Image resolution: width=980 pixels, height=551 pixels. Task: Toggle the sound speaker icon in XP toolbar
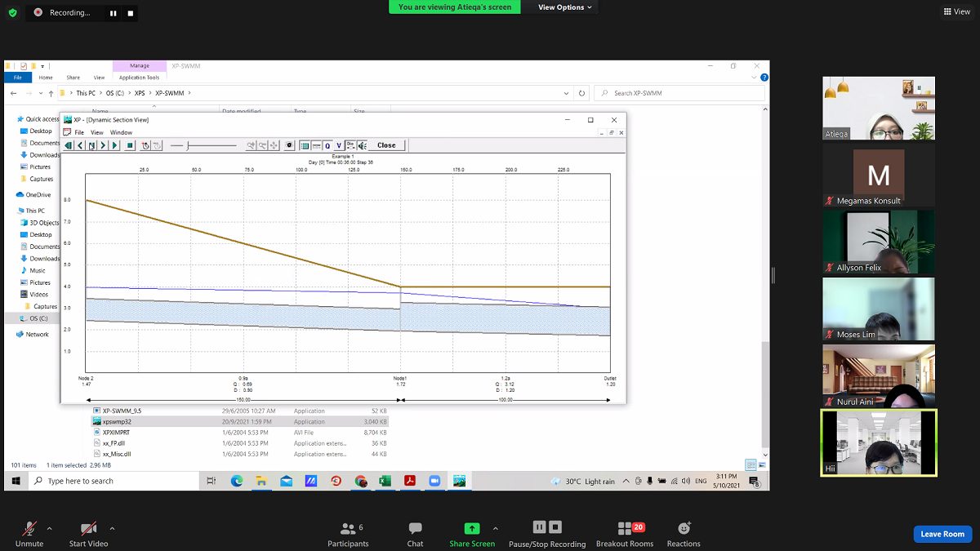coord(361,145)
